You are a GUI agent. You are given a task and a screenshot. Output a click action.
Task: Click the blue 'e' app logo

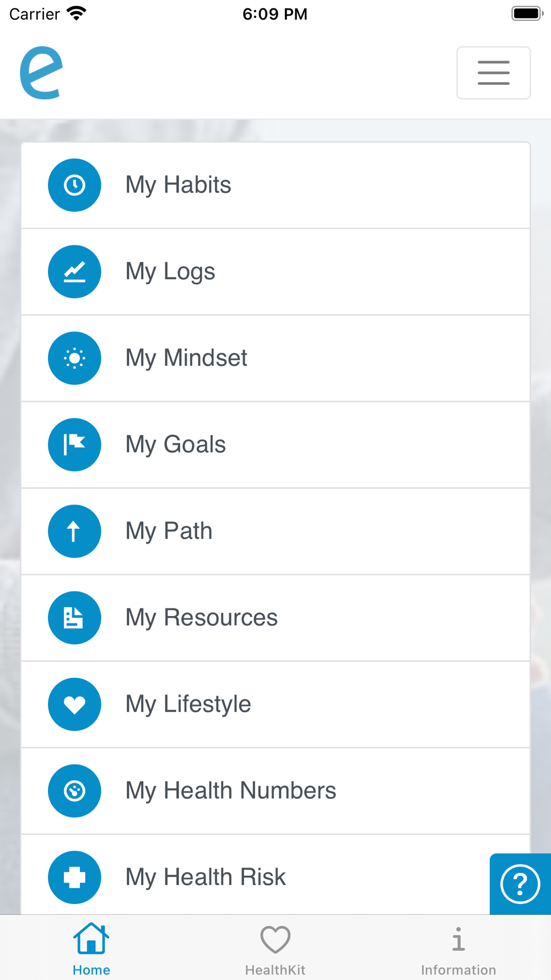coord(41,73)
